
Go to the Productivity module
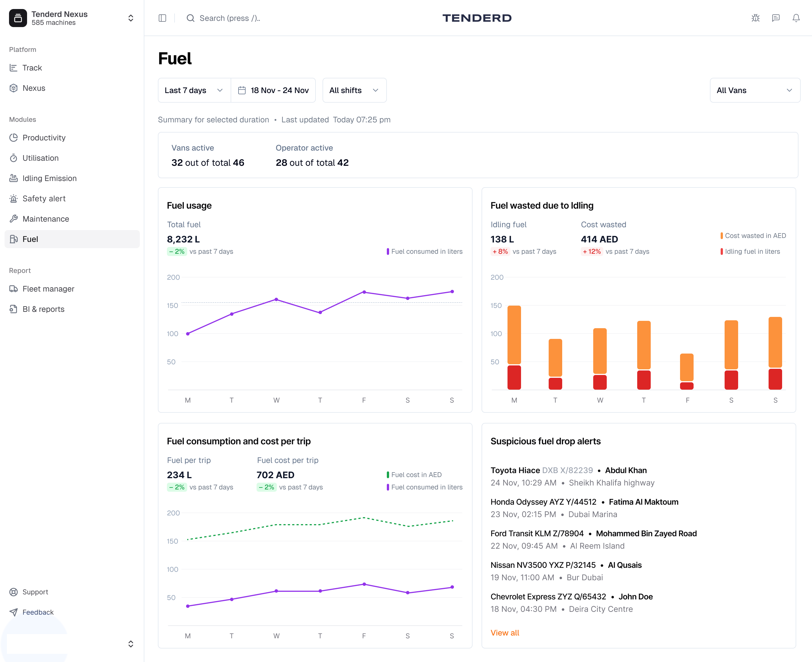(x=44, y=138)
